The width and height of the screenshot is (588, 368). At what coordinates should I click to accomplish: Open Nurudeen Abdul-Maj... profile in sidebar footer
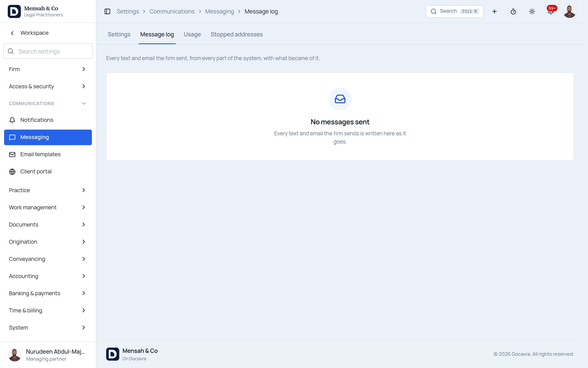click(48, 355)
